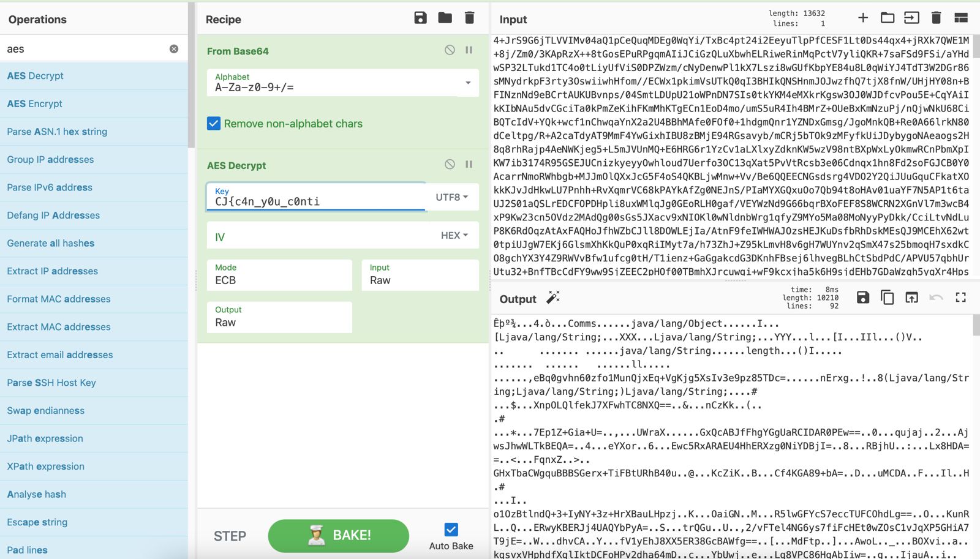Maximise the output pane
The height and width of the screenshot is (559, 980).
(x=960, y=298)
